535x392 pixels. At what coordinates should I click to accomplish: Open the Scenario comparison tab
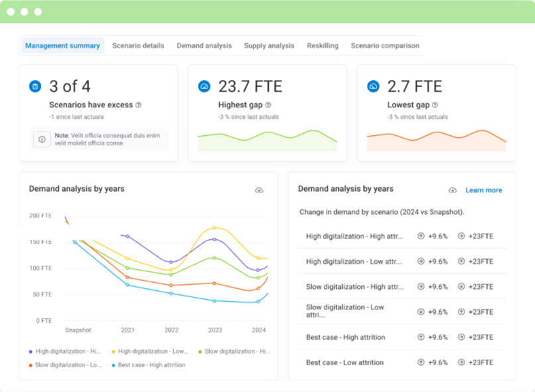point(385,46)
